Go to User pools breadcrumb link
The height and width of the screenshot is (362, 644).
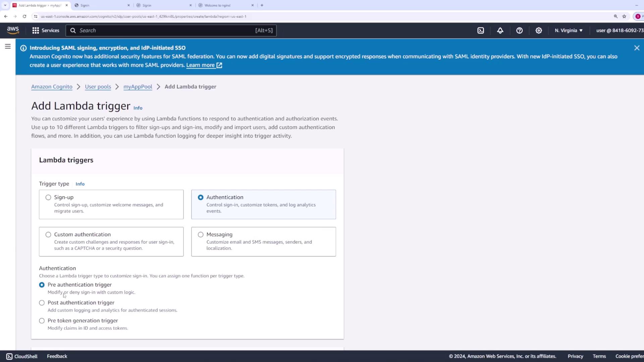click(98, 86)
